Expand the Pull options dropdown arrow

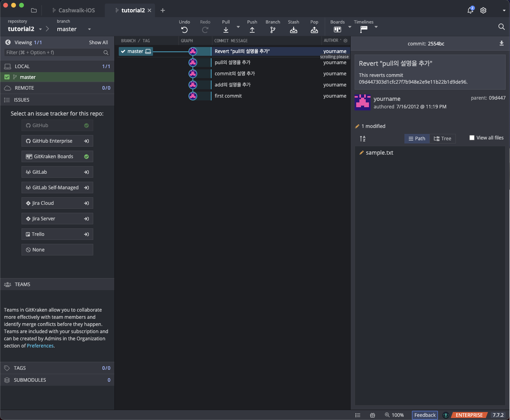click(x=238, y=27)
